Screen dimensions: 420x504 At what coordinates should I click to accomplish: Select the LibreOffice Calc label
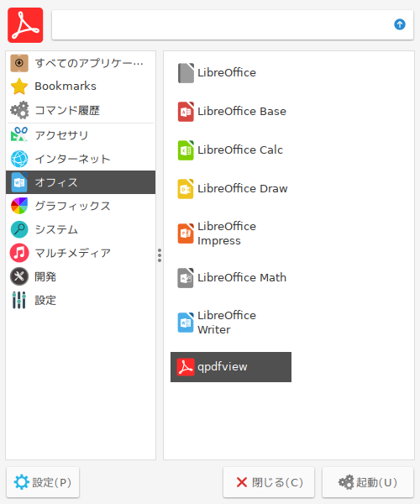coord(240,150)
